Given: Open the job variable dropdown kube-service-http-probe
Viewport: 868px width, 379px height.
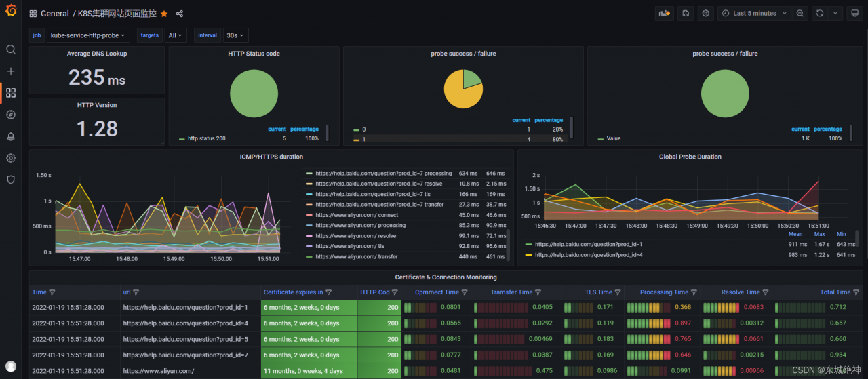Looking at the screenshot, I should click(x=88, y=35).
